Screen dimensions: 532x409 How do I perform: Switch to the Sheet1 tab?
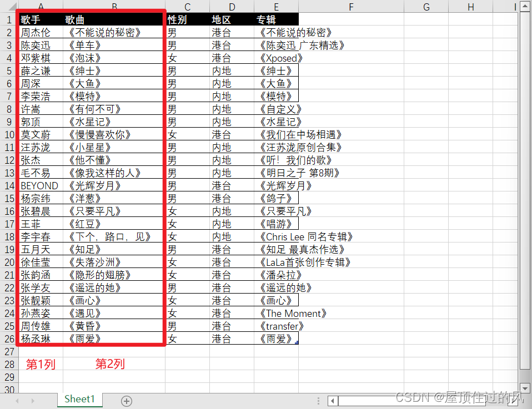coord(79,399)
